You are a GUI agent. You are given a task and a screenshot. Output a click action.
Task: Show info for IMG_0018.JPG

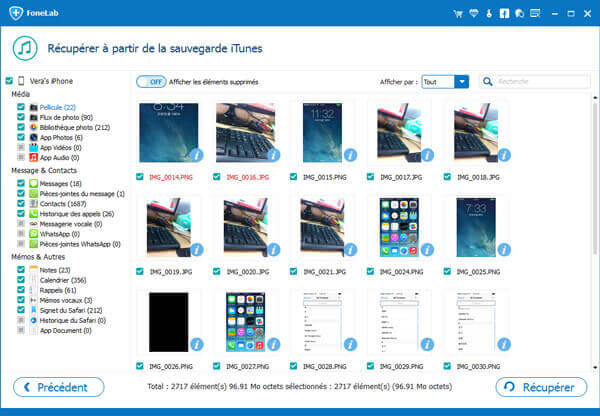[504, 155]
